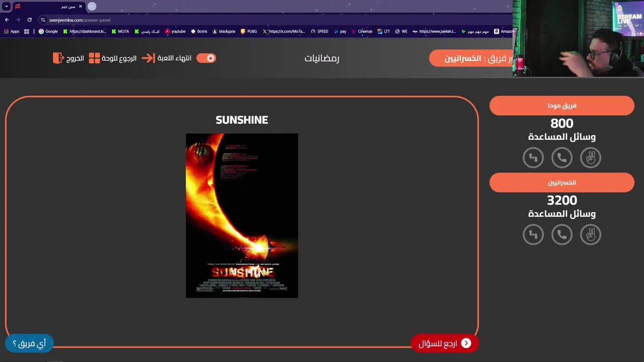Screen dimensions: 644x362
Task: Use الخسرانين swap lifeline icon
Action: (x=533, y=235)
